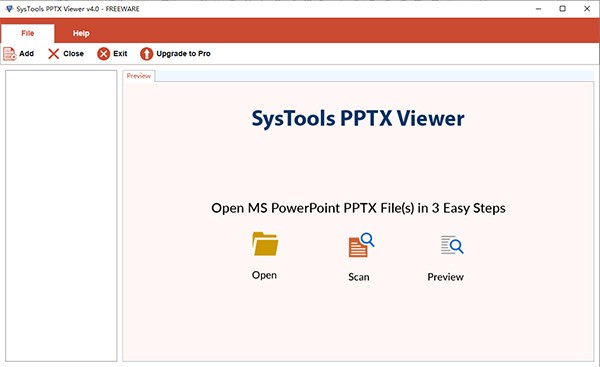This screenshot has width=600, height=367.
Task: Click the Open step label
Action: (x=264, y=275)
